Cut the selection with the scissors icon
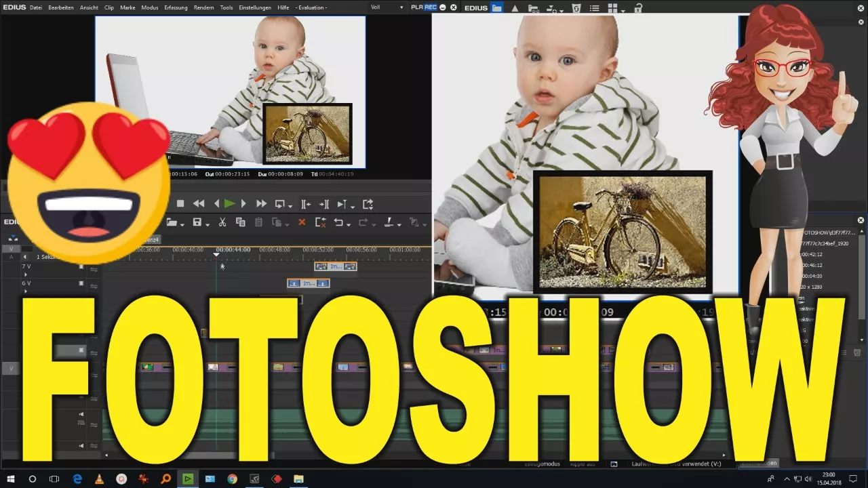Viewport: 868px width, 488px height. click(x=222, y=222)
